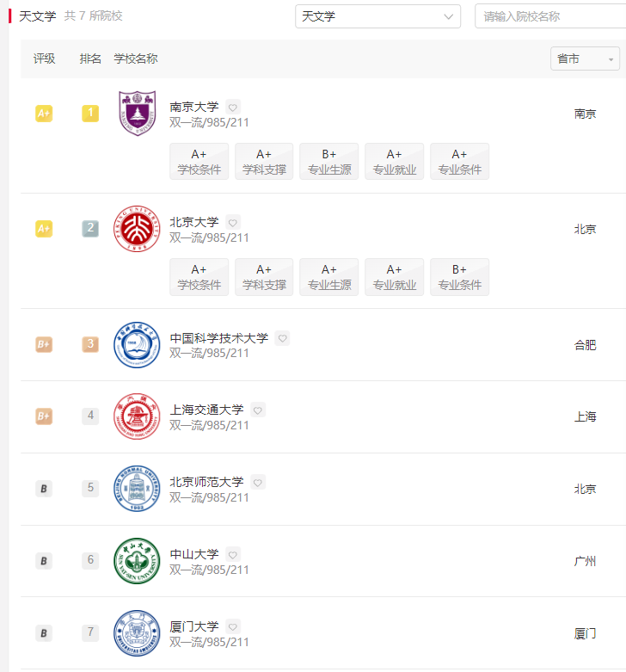Click the 北京师范大学 emblem
Image resolution: width=626 pixels, height=672 pixels.
(137, 489)
